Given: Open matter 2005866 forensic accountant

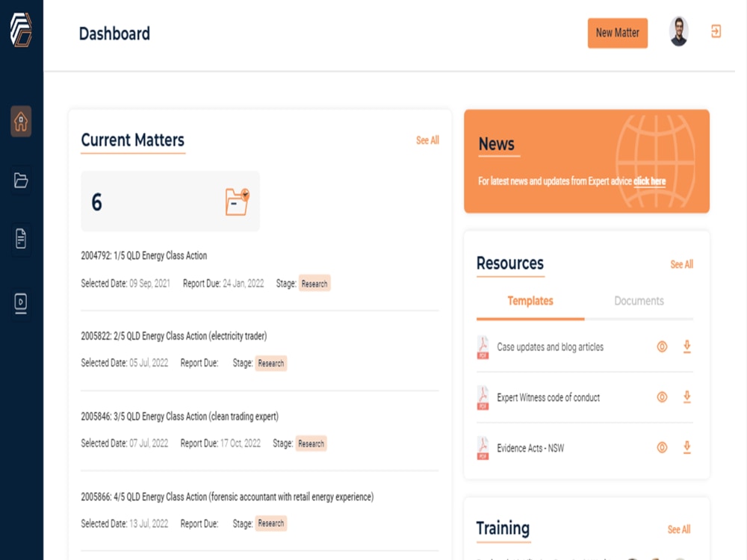Looking at the screenshot, I should (x=227, y=497).
